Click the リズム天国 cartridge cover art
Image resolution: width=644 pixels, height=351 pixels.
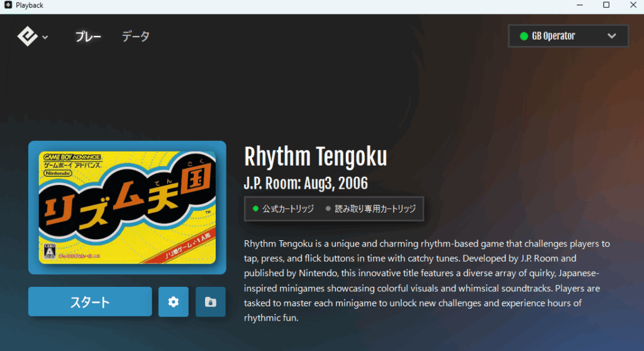127,208
